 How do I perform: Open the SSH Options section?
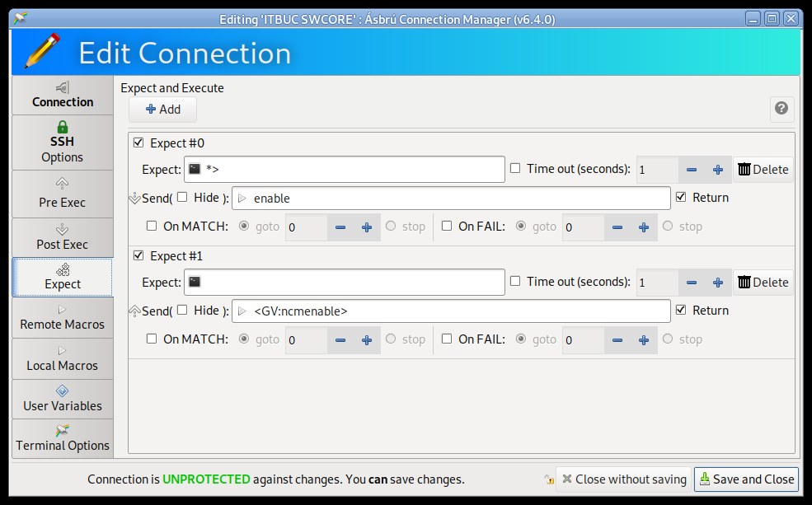pyautogui.click(x=62, y=143)
